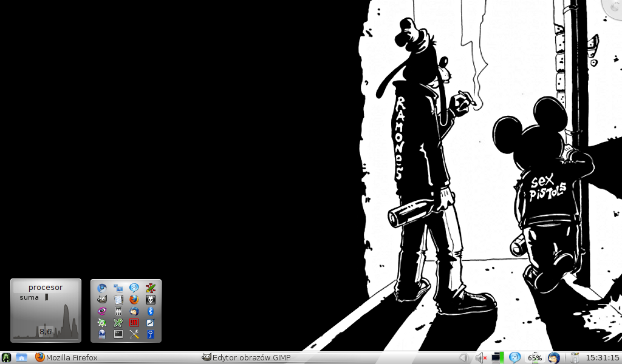This screenshot has height=364, width=622.
Task: Launch Firefox from the quick launcher grid
Action: point(134,300)
